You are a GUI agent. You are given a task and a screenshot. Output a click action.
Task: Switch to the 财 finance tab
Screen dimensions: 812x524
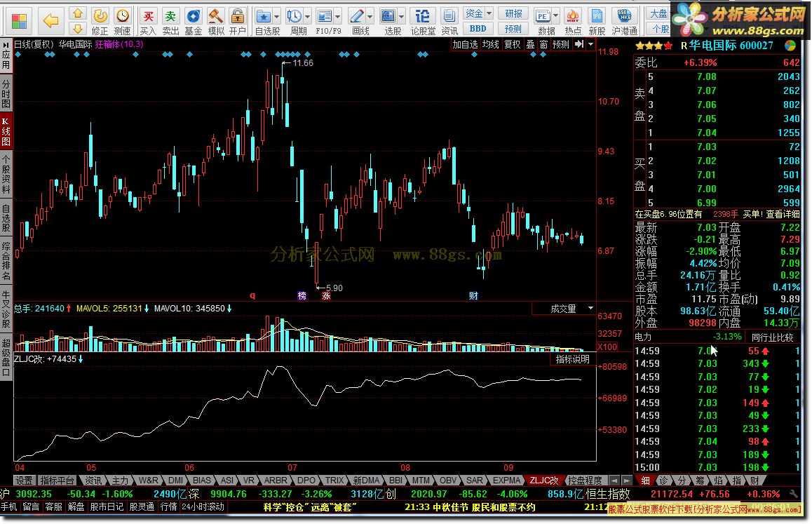click(x=754, y=481)
